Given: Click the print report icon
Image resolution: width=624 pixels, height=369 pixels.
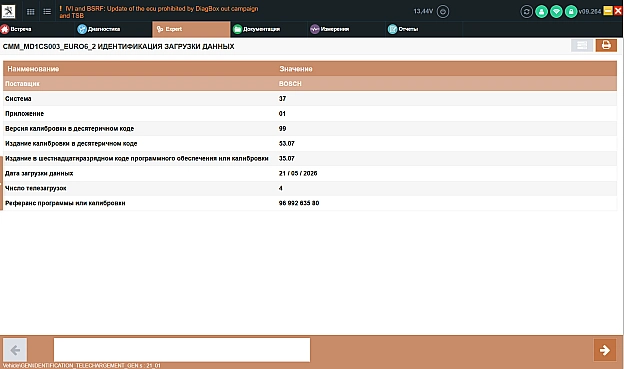Looking at the screenshot, I should coord(606,45).
